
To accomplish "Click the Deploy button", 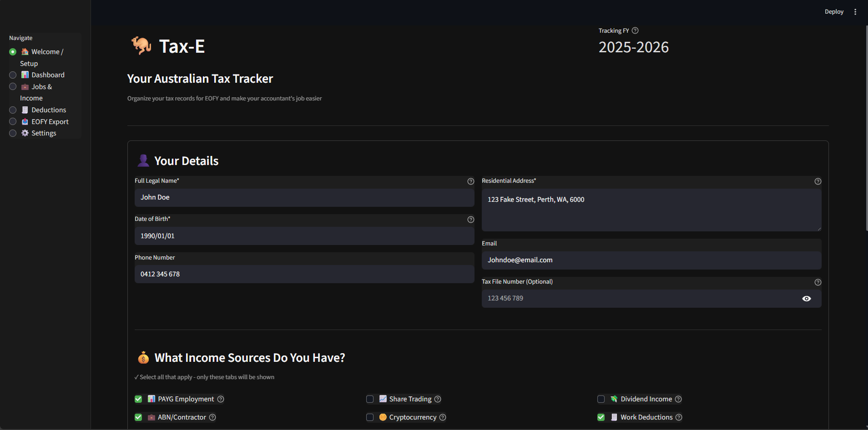I will pos(834,11).
